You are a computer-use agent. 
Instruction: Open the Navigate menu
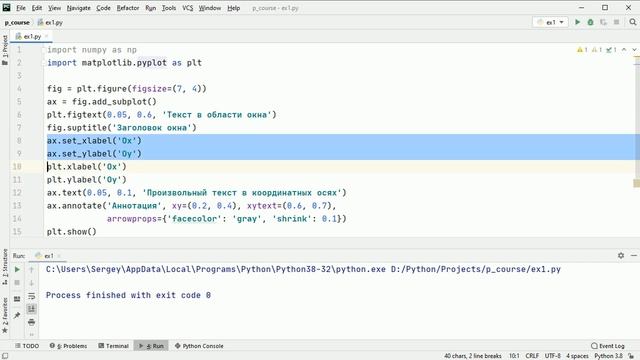pos(78,8)
